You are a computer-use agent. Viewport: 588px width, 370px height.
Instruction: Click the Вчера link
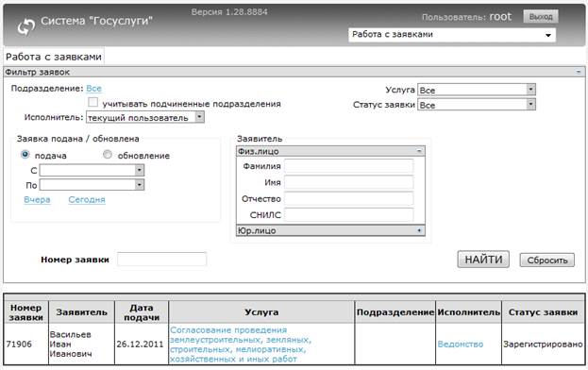(37, 200)
